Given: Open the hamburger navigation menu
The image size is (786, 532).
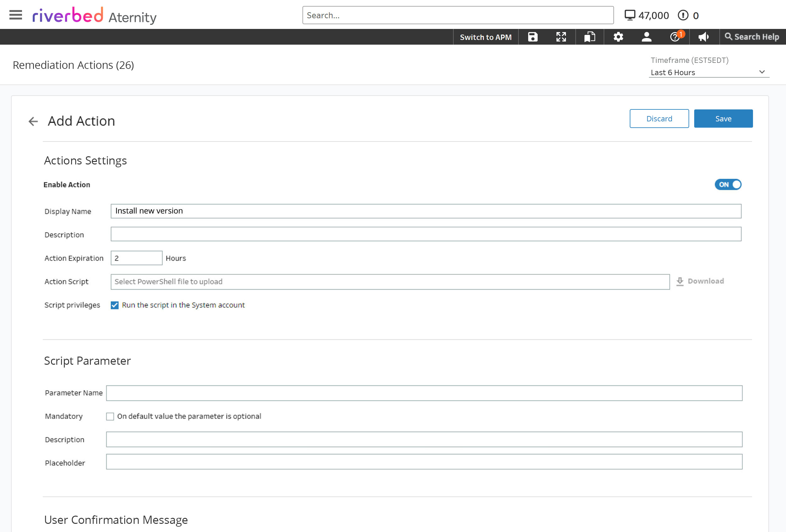Looking at the screenshot, I should [15, 15].
